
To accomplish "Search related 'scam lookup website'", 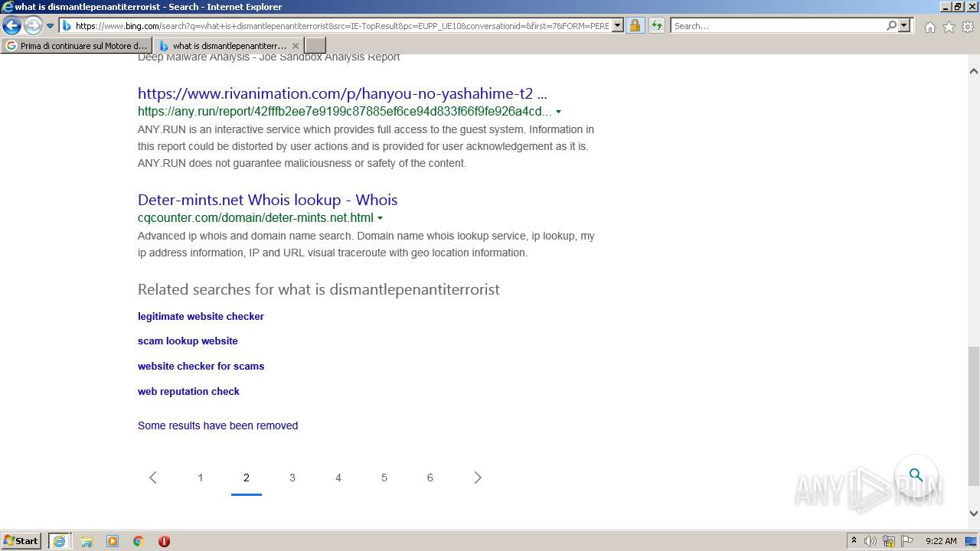I will pos(188,341).
